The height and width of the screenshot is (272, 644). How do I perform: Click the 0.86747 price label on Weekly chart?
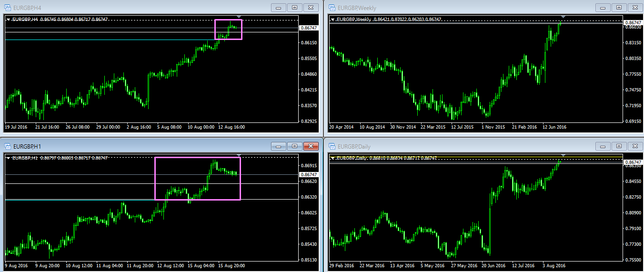pos(633,22)
